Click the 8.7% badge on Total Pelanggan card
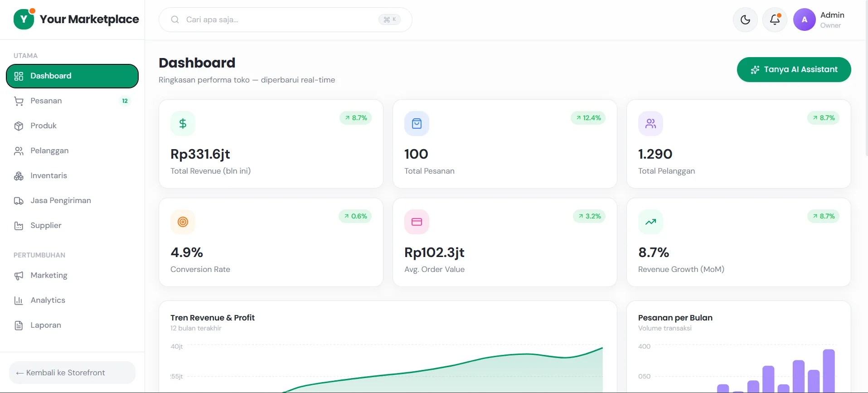 (x=824, y=118)
